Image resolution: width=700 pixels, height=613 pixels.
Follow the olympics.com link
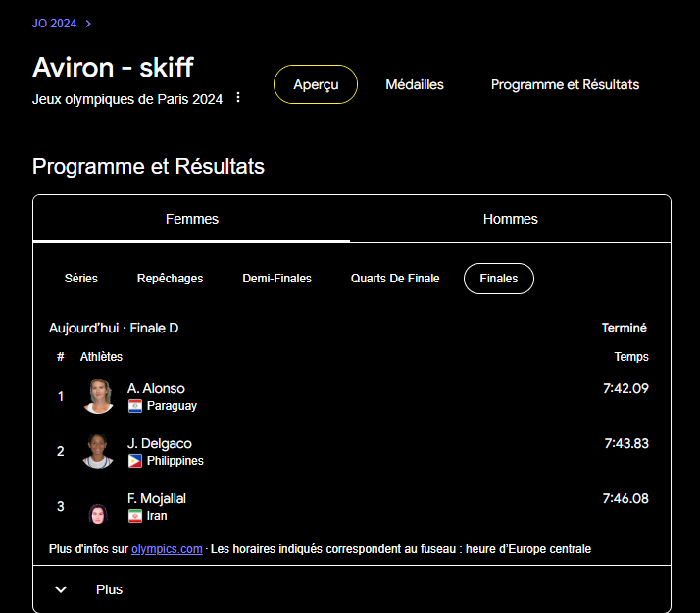pyautogui.click(x=167, y=549)
